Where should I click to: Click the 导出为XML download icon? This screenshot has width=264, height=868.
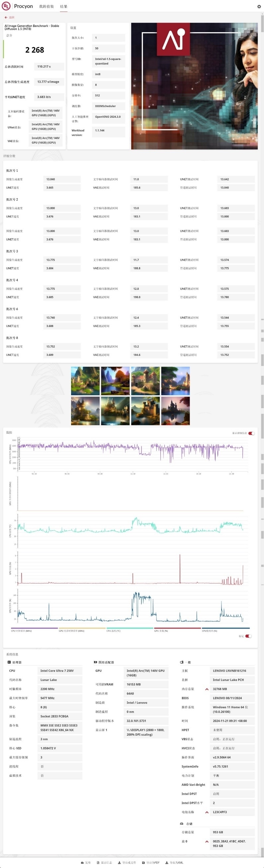point(167,863)
